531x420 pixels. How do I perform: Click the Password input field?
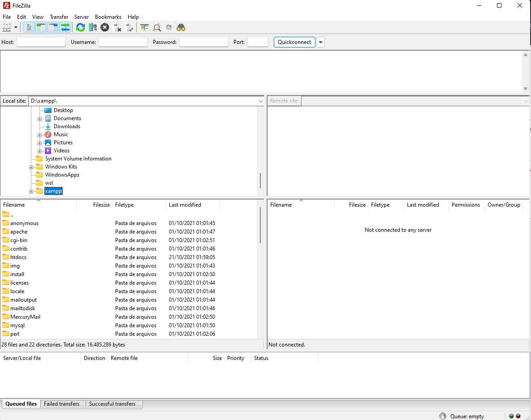(x=203, y=42)
